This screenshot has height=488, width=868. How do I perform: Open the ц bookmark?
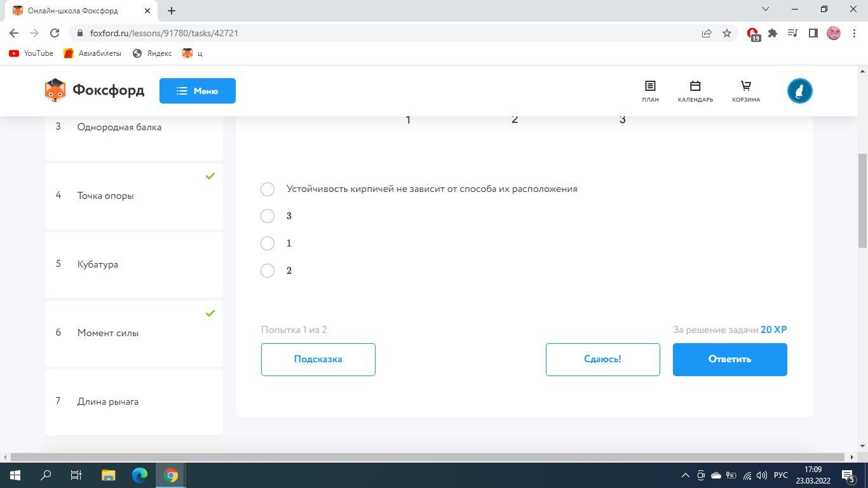192,53
